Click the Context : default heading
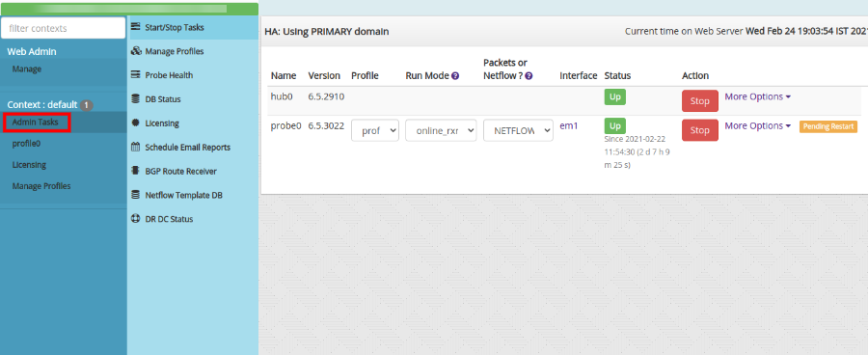 tap(42, 105)
